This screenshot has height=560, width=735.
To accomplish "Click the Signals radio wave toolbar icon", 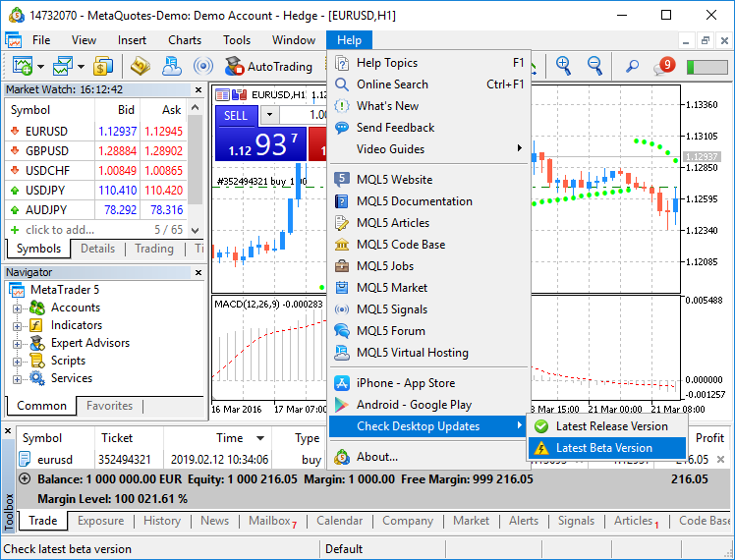I will 203,66.
